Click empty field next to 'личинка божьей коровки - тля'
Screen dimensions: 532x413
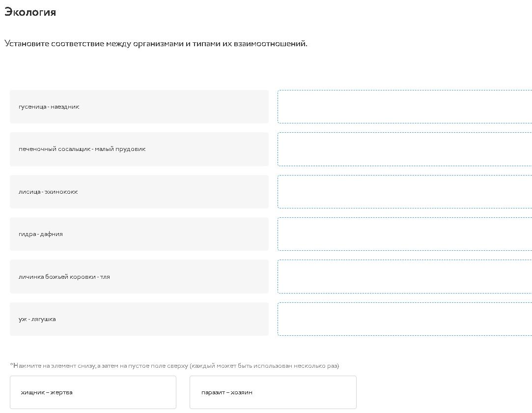click(x=404, y=276)
